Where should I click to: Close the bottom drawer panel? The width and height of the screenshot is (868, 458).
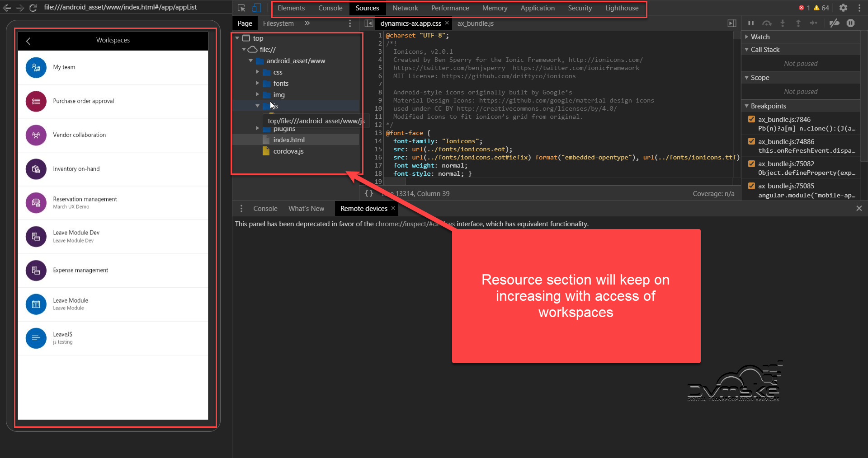pyautogui.click(x=859, y=208)
